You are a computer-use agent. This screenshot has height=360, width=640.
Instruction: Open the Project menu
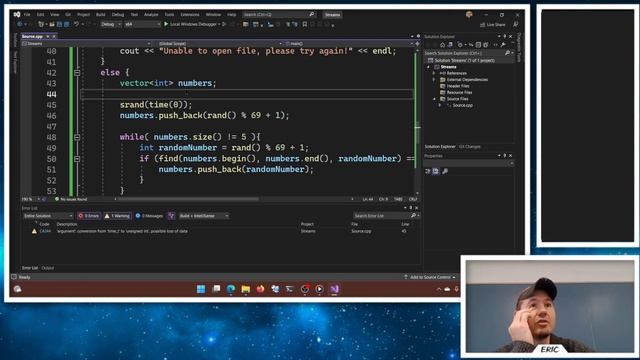tap(83, 14)
